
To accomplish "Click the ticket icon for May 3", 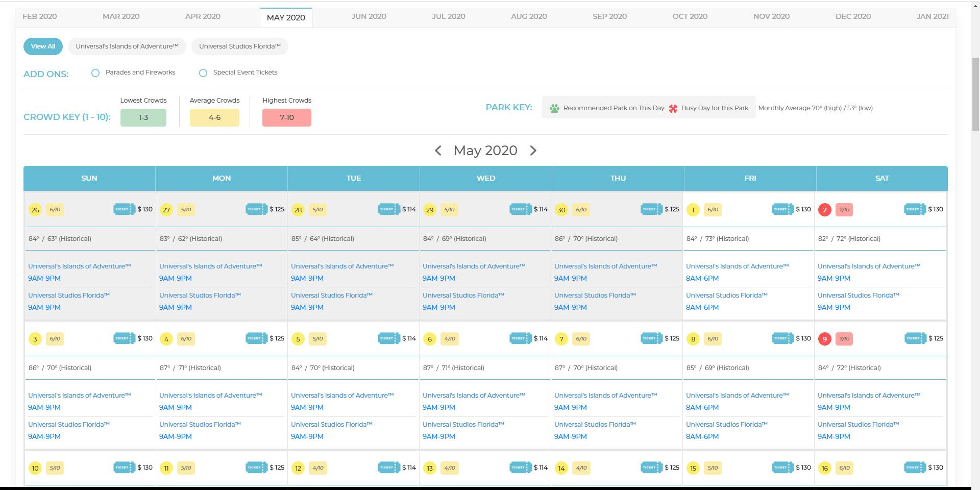I will click(x=124, y=338).
